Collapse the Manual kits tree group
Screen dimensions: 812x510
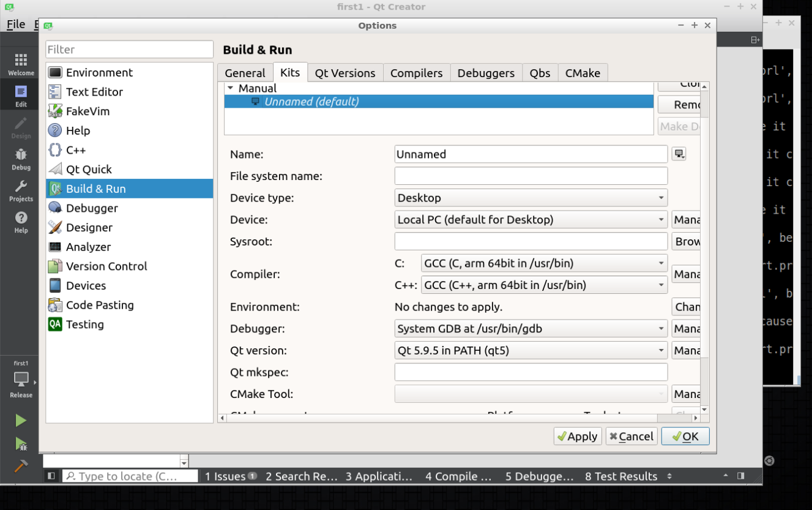tap(230, 88)
